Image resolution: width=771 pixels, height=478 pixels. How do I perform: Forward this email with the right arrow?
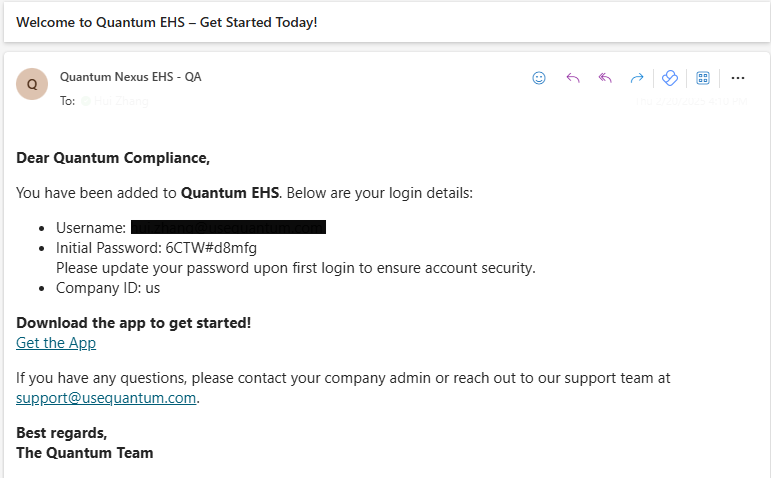click(x=637, y=78)
